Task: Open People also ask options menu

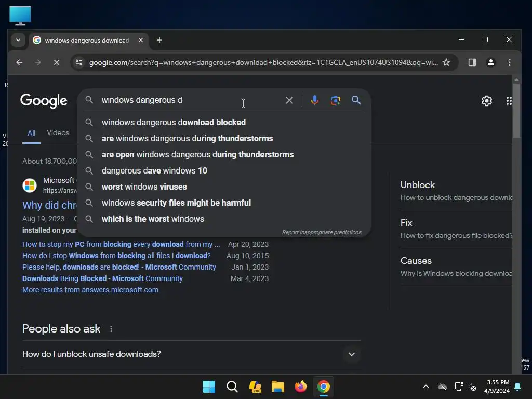Action: pos(111,329)
